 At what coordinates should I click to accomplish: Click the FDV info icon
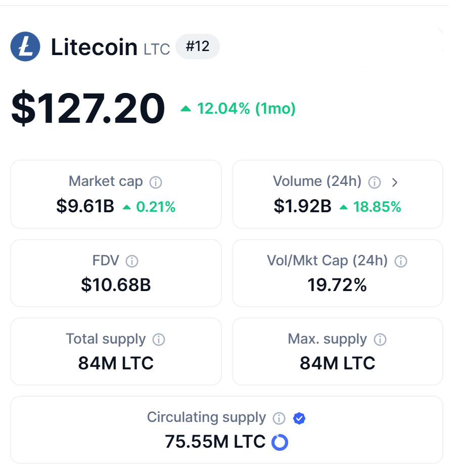[132, 261]
